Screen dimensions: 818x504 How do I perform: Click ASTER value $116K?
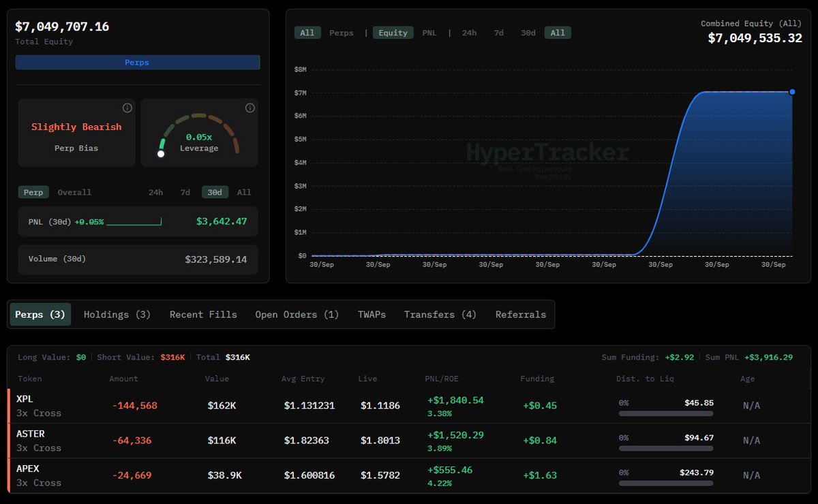pos(222,441)
